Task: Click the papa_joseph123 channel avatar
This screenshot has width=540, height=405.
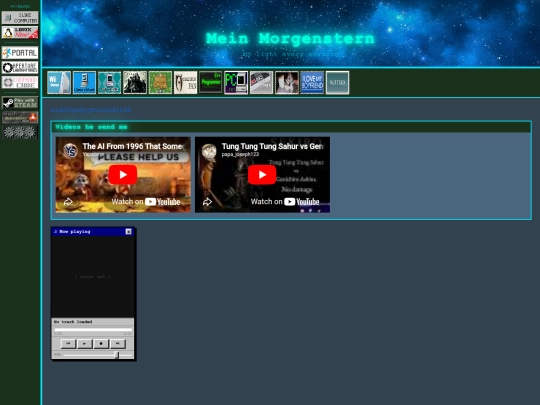Action: [209, 151]
